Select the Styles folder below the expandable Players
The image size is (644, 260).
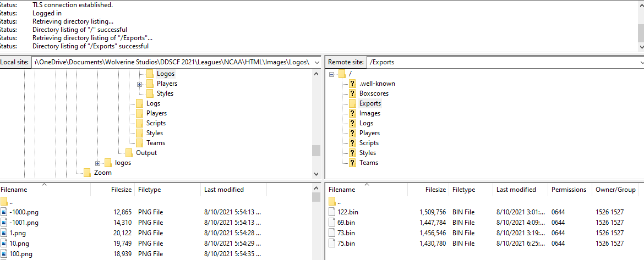tap(165, 93)
